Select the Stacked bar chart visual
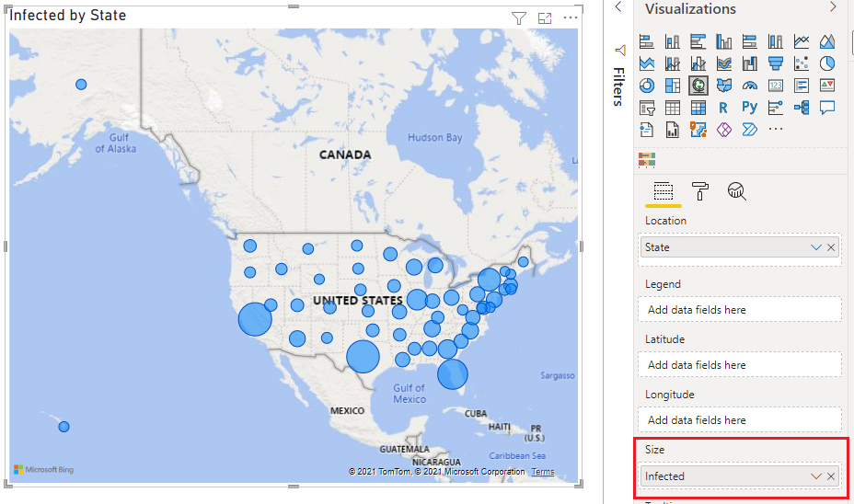The image size is (854, 504). pyautogui.click(x=647, y=41)
